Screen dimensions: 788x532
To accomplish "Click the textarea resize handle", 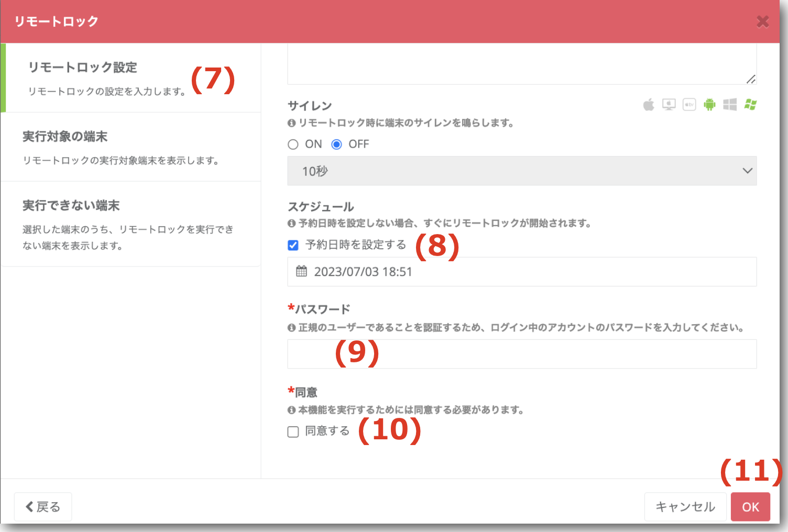I will [x=751, y=79].
